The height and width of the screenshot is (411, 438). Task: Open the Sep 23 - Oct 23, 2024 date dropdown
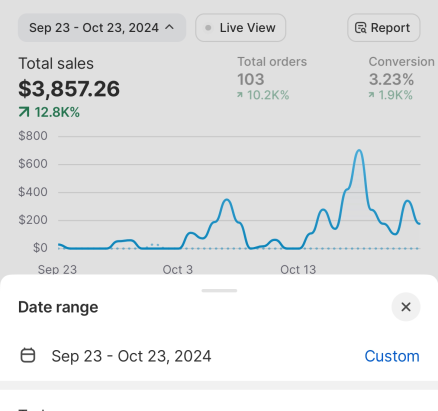pos(102,28)
